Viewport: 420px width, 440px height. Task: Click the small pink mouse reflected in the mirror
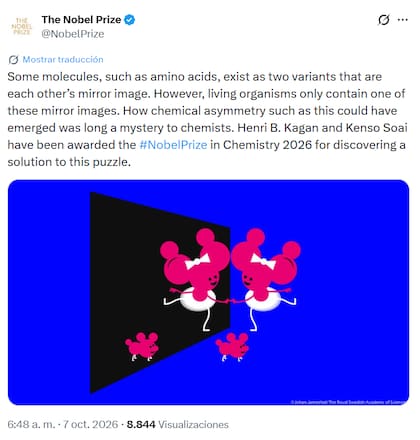(x=142, y=347)
